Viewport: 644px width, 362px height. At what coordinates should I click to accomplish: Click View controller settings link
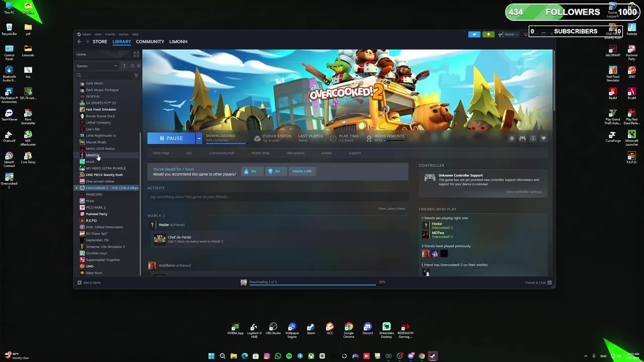pos(524,192)
